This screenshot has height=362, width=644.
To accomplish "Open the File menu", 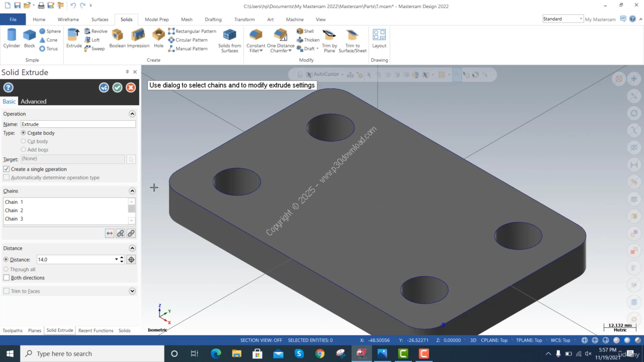I will tap(13, 20).
